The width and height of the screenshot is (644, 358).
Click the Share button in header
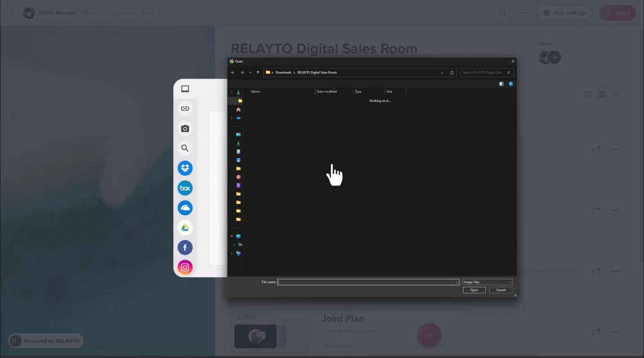[x=618, y=13]
